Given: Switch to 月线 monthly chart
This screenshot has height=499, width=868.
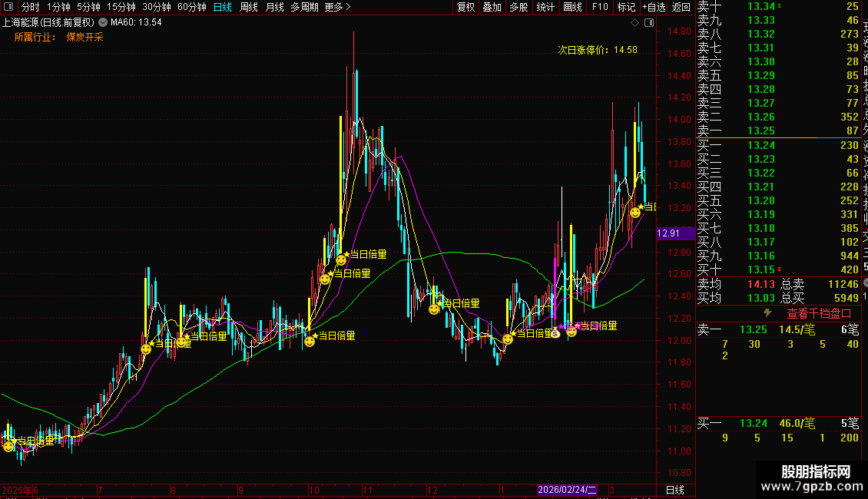Looking at the screenshot, I should coord(274,7).
